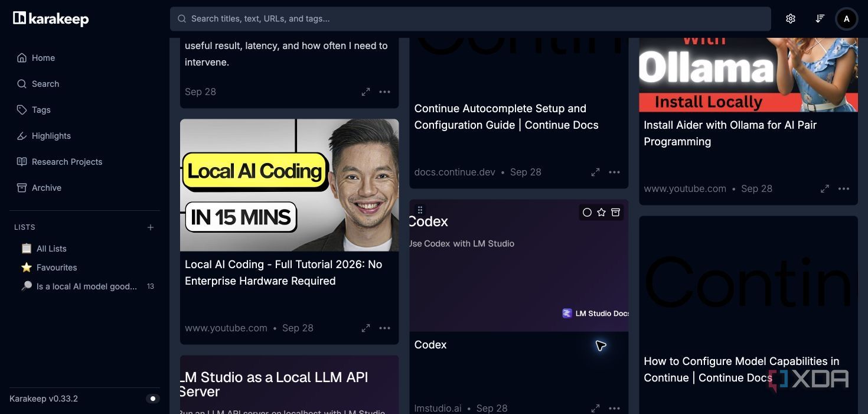
Task: Open more options on Install Aider card
Action: tap(844, 189)
